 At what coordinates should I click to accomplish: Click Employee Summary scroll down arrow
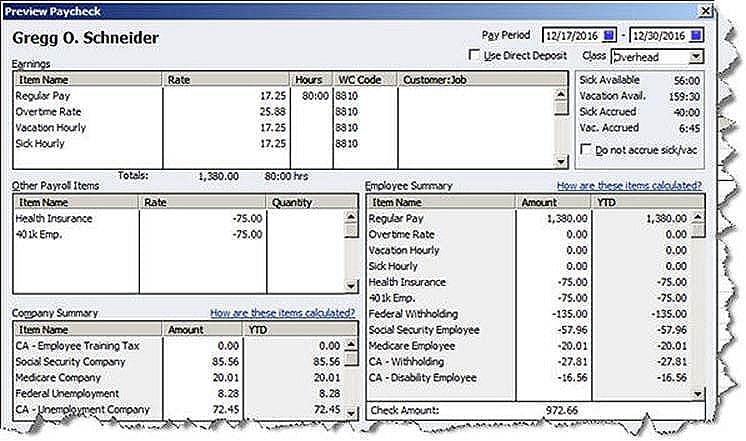tap(697, 394)
